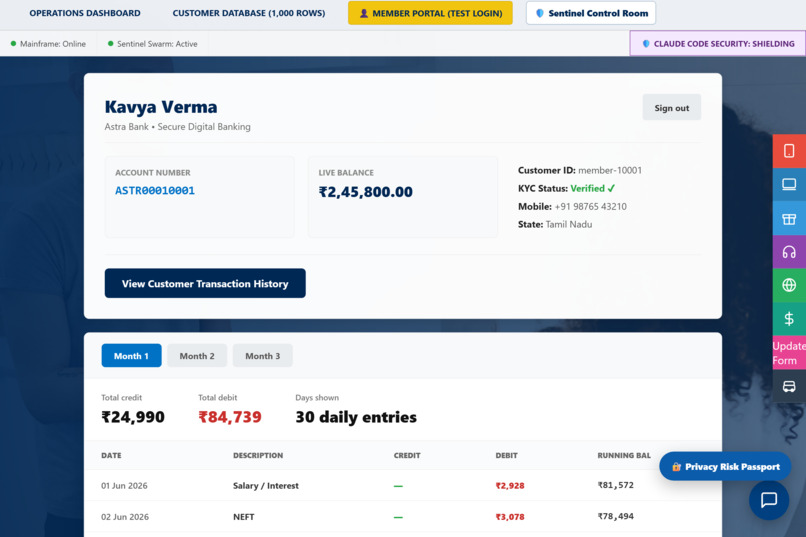Click total debit ₹84,739
806x537 pixels.
[230, 417]
